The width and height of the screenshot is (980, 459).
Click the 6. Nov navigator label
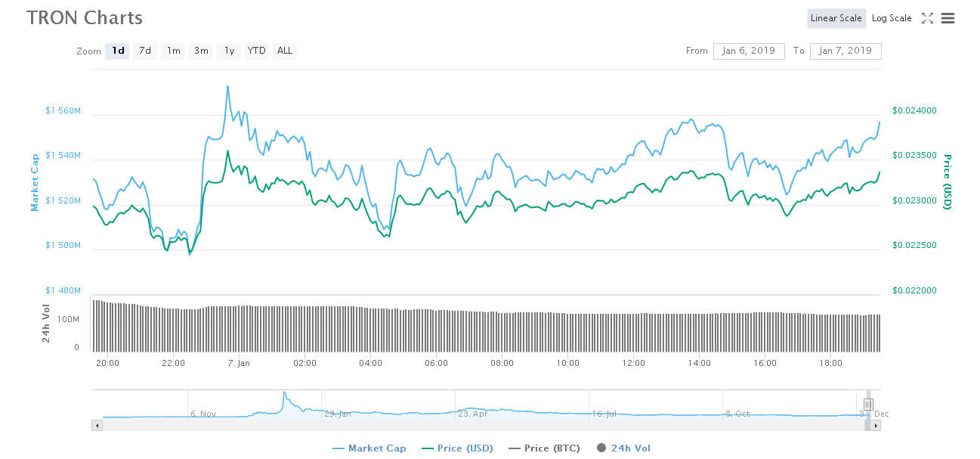(x=203, y=414)
